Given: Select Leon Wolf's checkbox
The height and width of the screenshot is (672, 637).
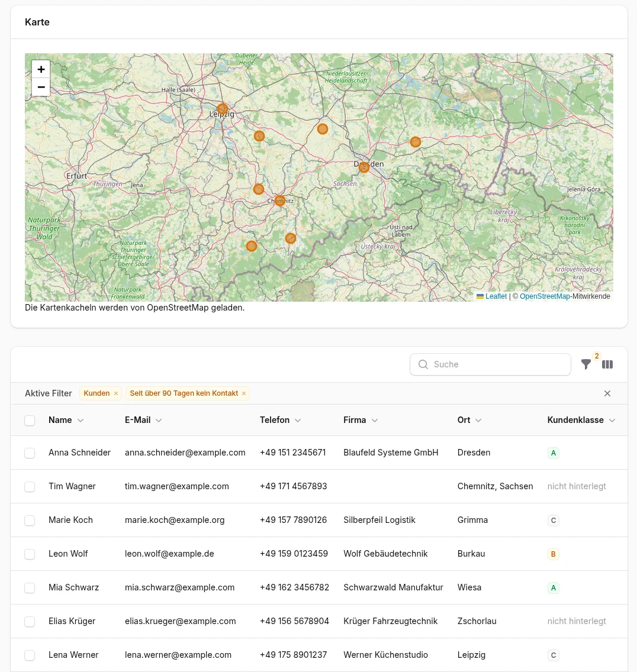Looking at the screenshot, I should tap(30, 554).
